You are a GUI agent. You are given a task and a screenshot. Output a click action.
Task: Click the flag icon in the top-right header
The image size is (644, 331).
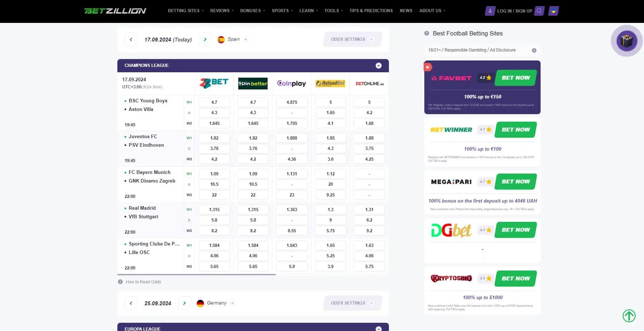coord(553,11)
